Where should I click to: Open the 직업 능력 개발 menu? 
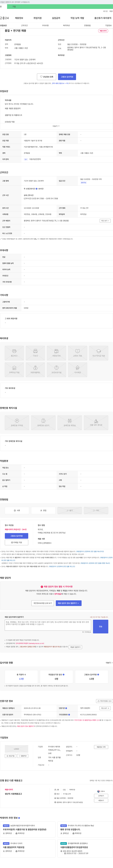coord(77,18)
